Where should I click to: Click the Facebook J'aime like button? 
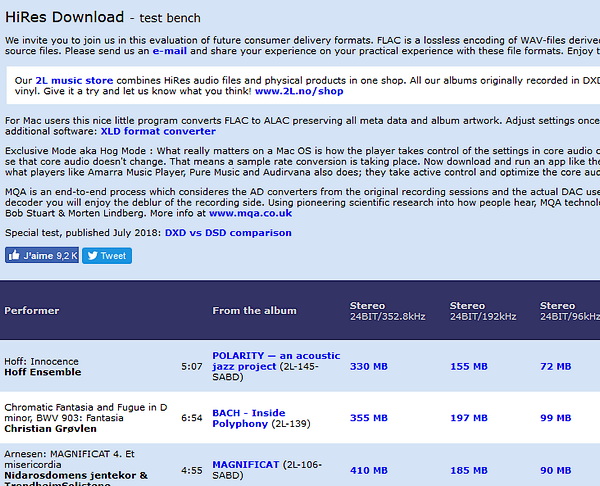tap(42, 255)
